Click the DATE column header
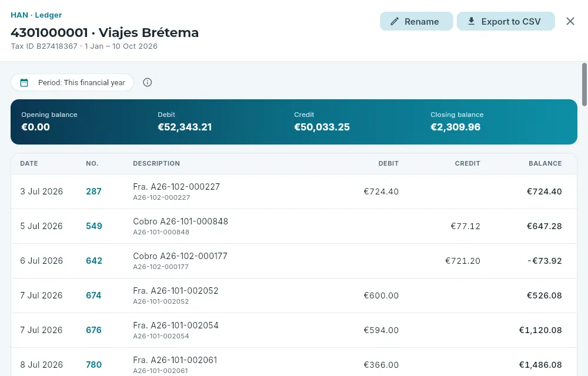This screenshot has width=588, height=376. coord(29,163)
